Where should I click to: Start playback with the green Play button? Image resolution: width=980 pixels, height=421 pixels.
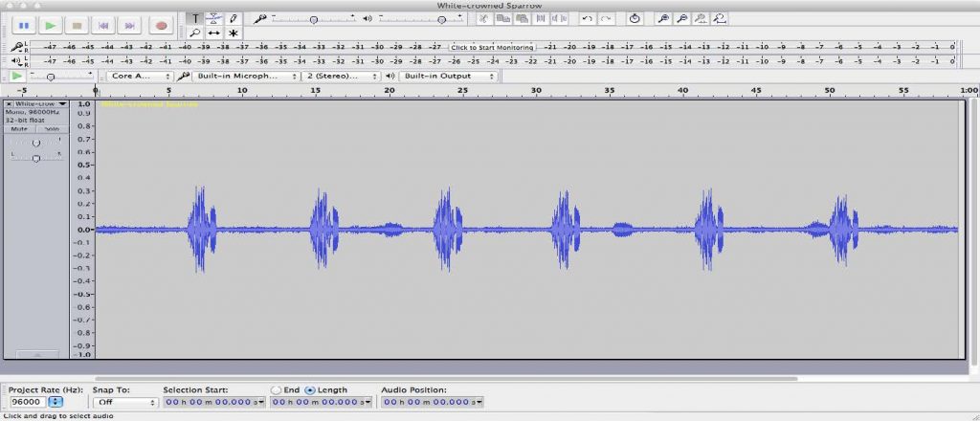(x=51, y=26)
